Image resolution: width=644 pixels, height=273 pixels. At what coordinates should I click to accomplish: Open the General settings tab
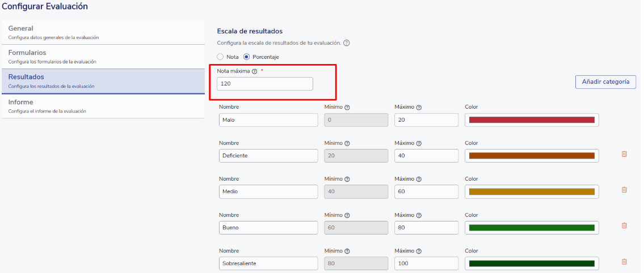click(x=102, y=32)
